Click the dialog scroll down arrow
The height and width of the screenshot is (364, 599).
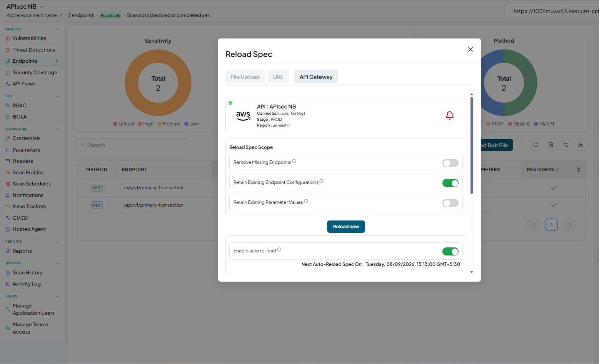click(472, 272)
